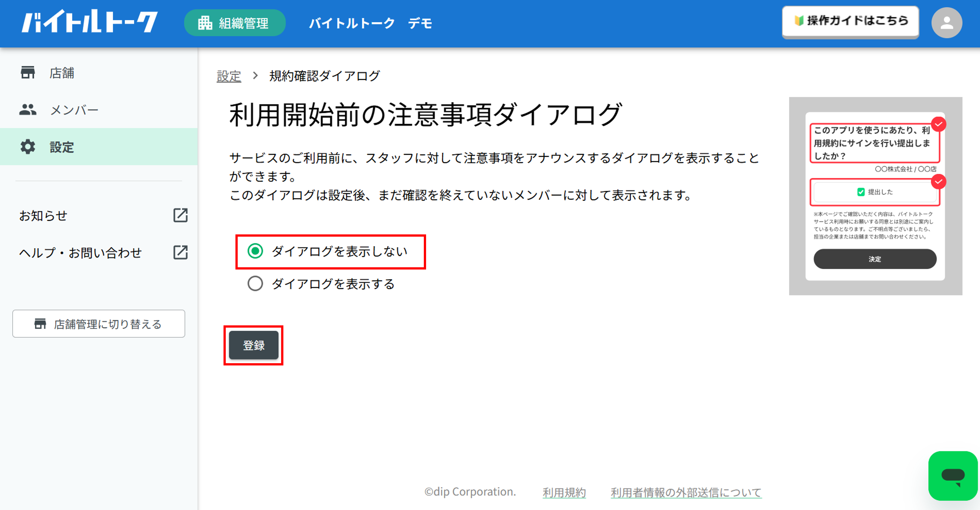980x510 pixels.
Task: Open the 利用者情報の外部送信について footer link
Action: click(686, 492)
